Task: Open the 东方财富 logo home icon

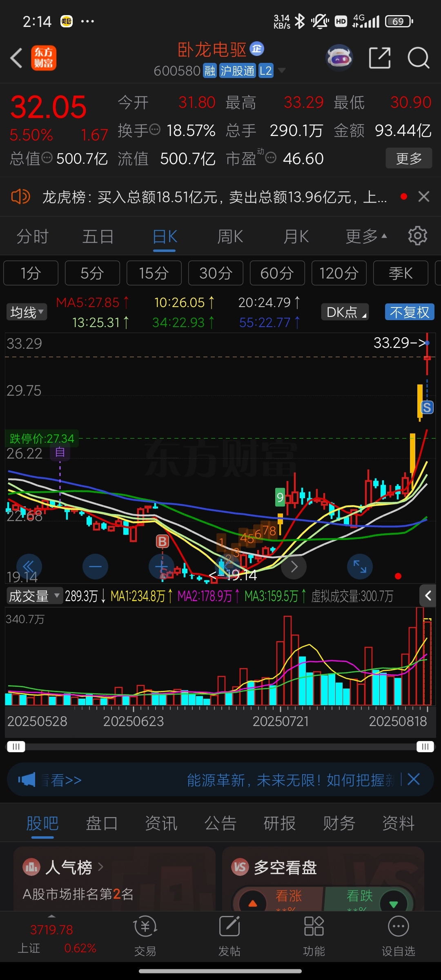Action: [44, 58]
